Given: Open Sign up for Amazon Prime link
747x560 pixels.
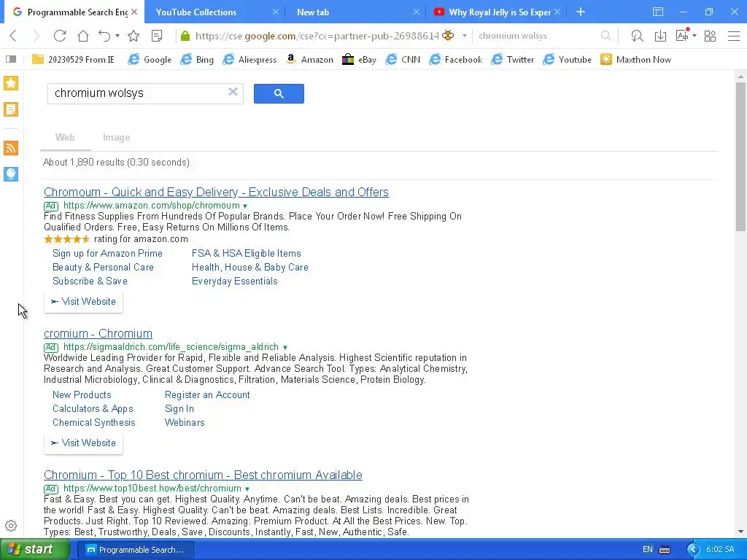Looking at the screenshot, I should (x=107, y=253).
